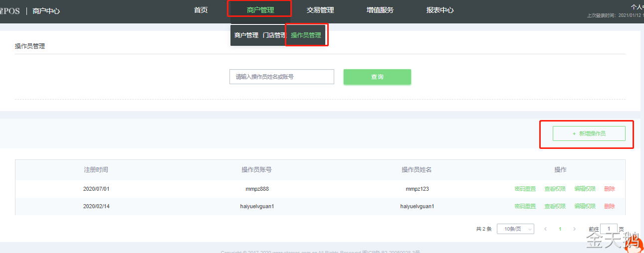Screen dimensions: 644x253
Task: Delete operator haiyuelvguan1
Action: (x=609, y=206)
